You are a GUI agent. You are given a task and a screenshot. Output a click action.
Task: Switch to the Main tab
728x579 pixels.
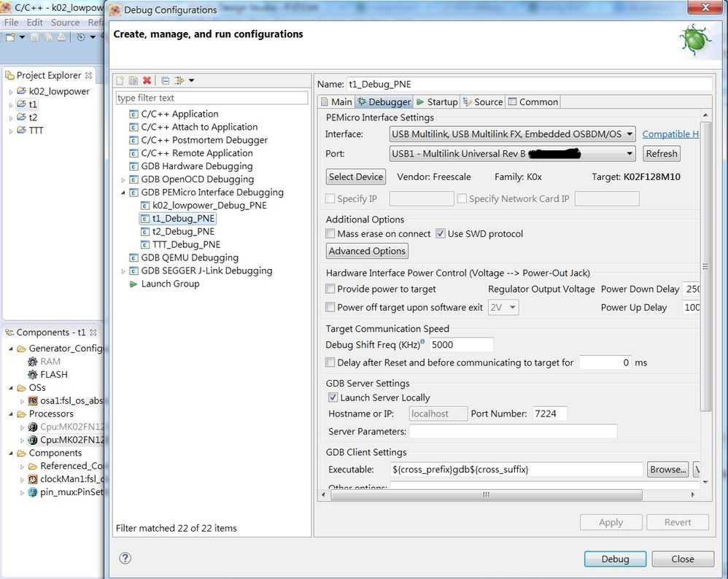point(337,101)
